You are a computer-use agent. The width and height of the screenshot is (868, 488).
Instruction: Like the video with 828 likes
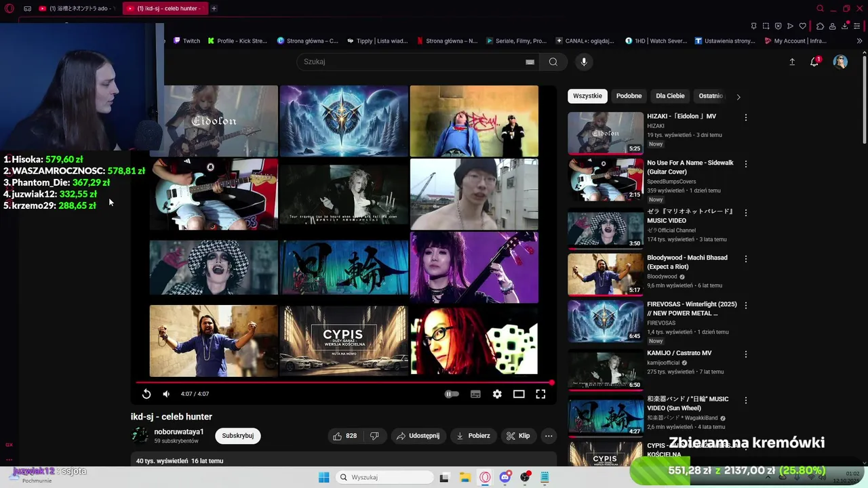(x=344, y=436)
